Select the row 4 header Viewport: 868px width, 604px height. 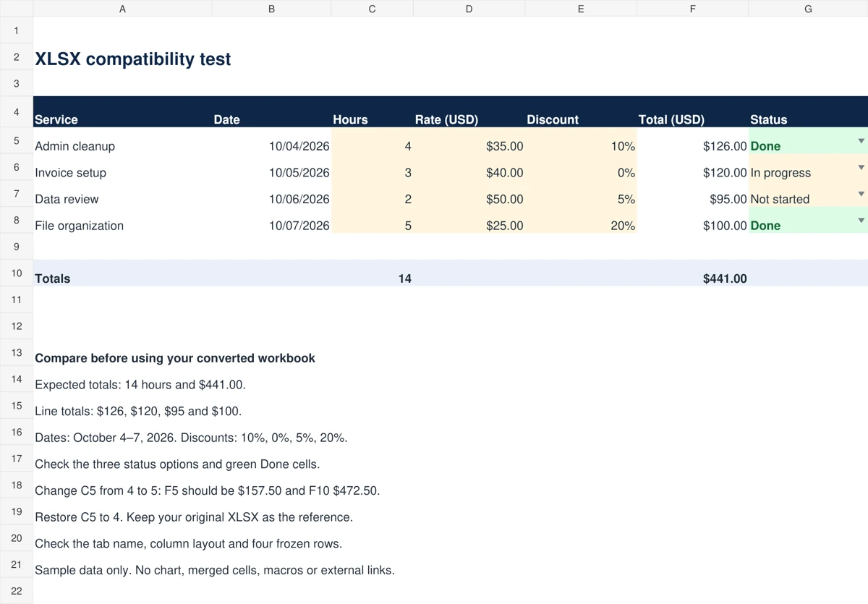(17, 112)
